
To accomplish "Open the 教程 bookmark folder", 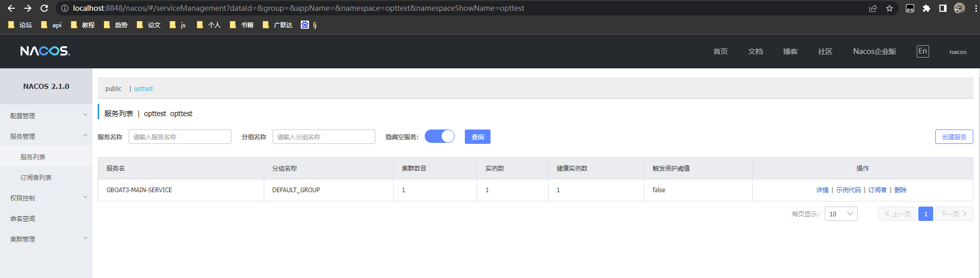I will pos(83,25).
